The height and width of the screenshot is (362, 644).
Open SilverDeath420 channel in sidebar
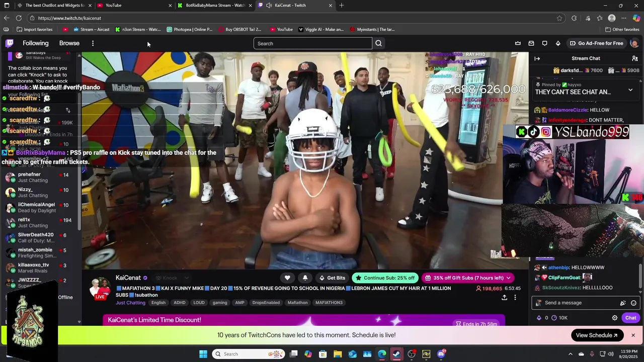coord(39,238)
